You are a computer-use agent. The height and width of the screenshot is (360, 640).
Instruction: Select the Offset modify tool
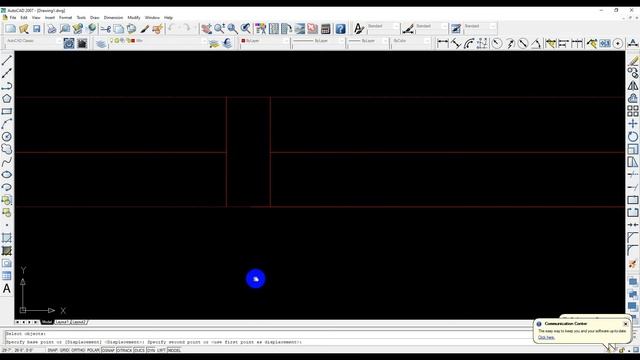633,98
